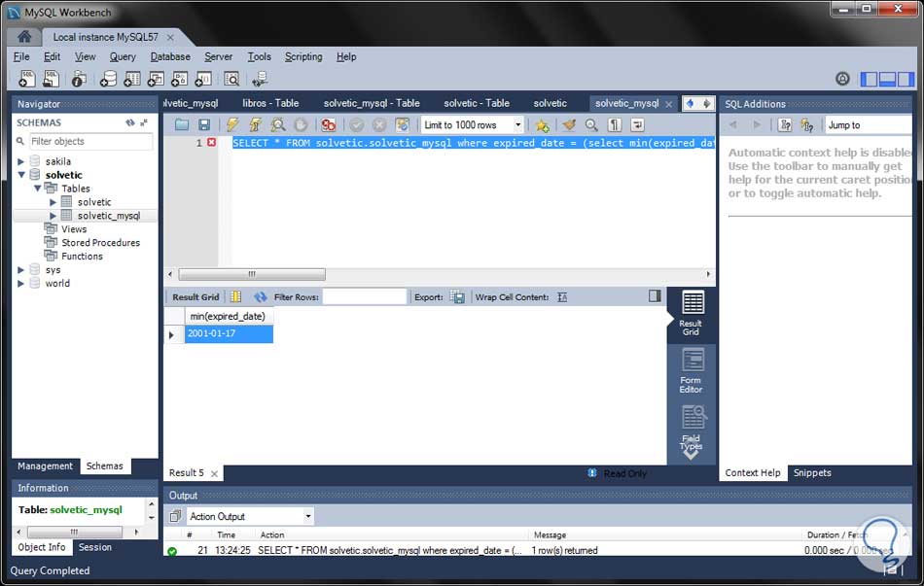
Task: Open the Result Grid side panel
Action: (x=692, y=314)
